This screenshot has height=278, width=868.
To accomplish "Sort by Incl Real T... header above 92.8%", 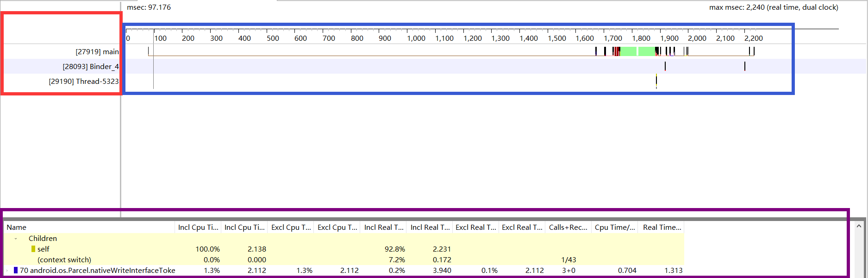I will 384,227.
